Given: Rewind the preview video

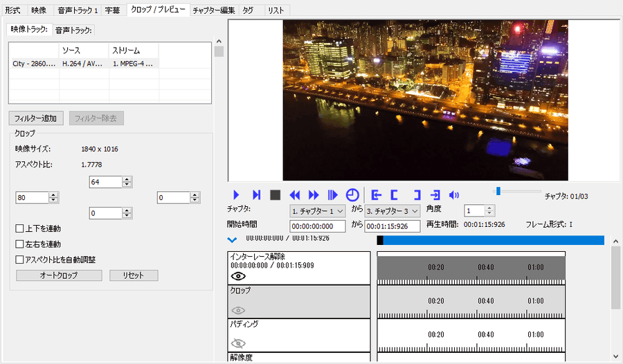Looking at the screenshot, I should click(294, 194).
